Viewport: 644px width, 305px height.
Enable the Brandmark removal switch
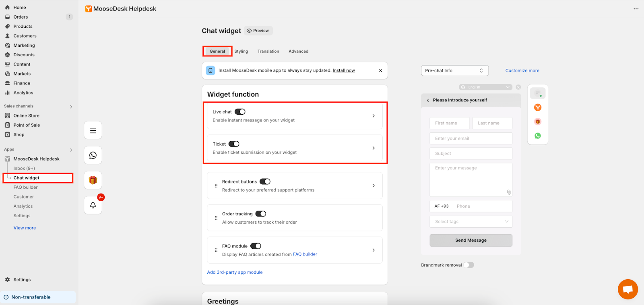(x=469, y=265)
